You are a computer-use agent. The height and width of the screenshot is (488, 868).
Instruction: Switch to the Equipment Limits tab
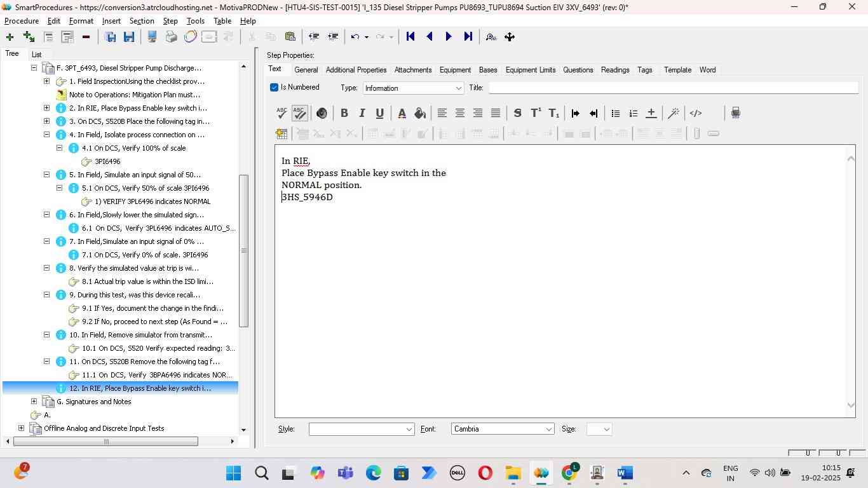point(531,70)
